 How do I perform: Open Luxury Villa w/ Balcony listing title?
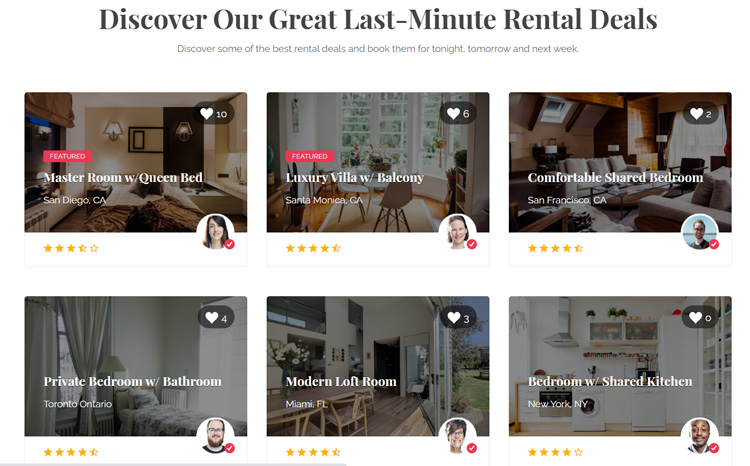pos(354,178)
